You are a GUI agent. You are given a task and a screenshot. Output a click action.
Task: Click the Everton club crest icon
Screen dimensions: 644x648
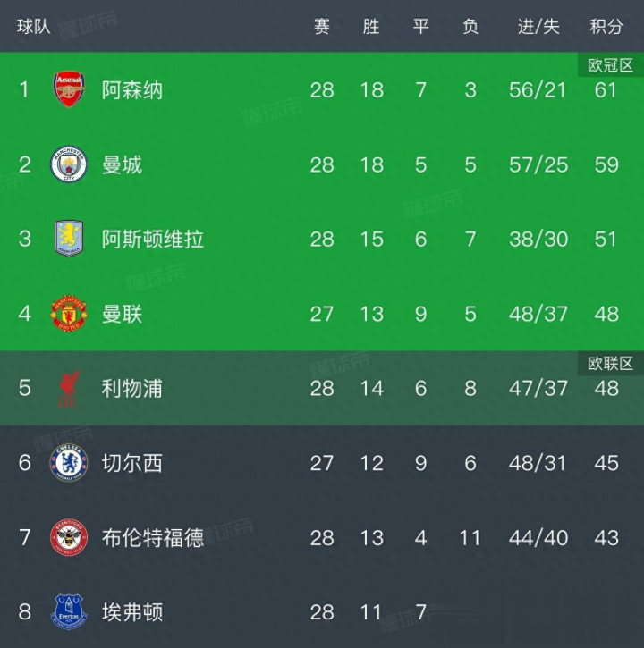[69, 612]
